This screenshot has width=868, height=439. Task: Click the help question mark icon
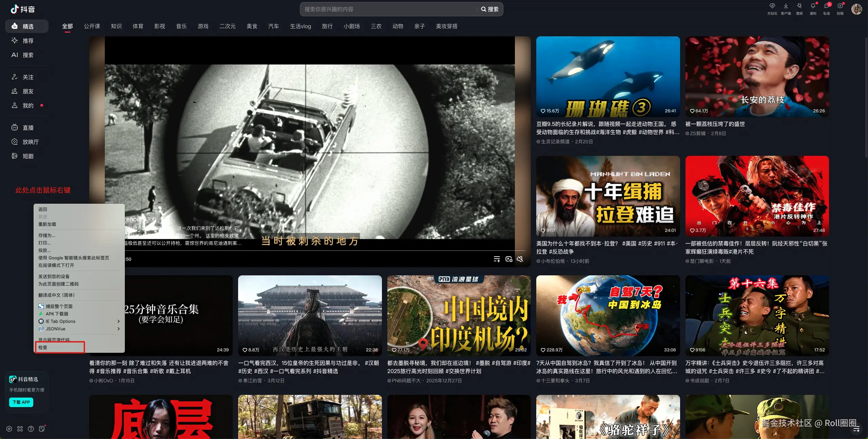point(31,429)
